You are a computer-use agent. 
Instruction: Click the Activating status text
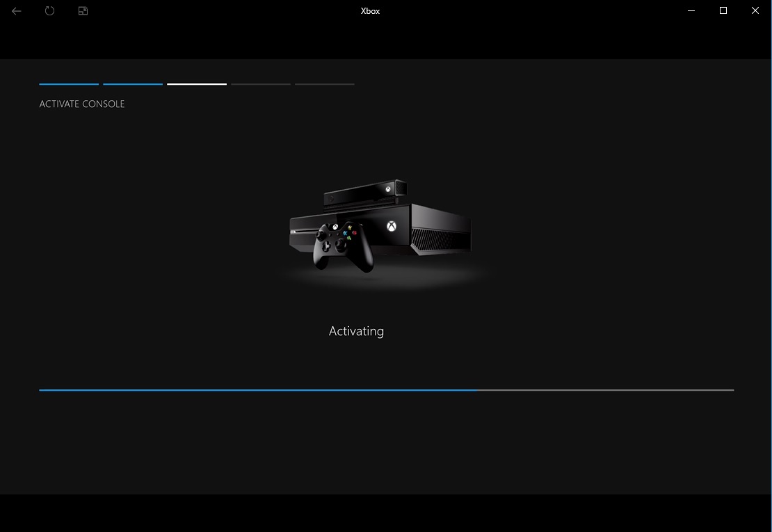coord(357,332)
